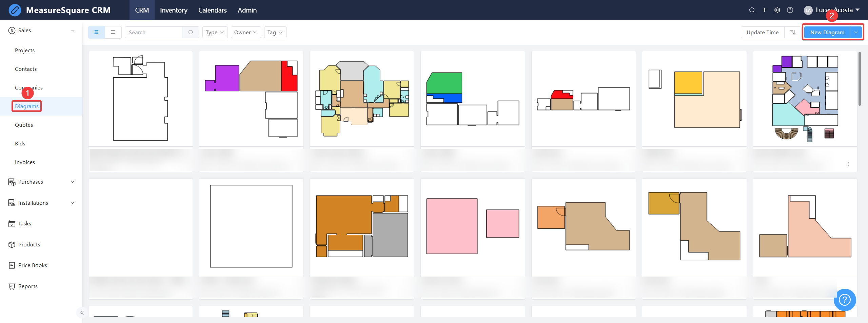Open the three-dot menu on diagram card
868x323 pixels.
(x=848, y=164)
